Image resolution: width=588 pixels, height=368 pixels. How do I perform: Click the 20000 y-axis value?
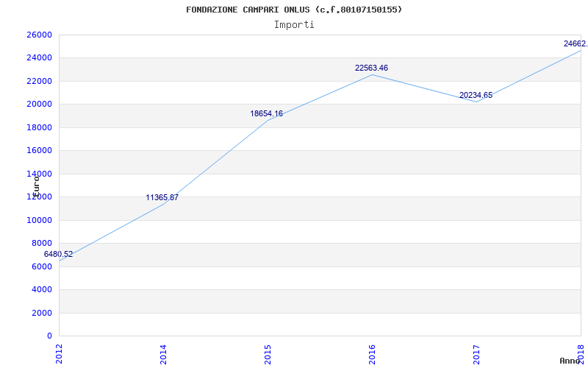pyautogui.click(x=39, y=105)
